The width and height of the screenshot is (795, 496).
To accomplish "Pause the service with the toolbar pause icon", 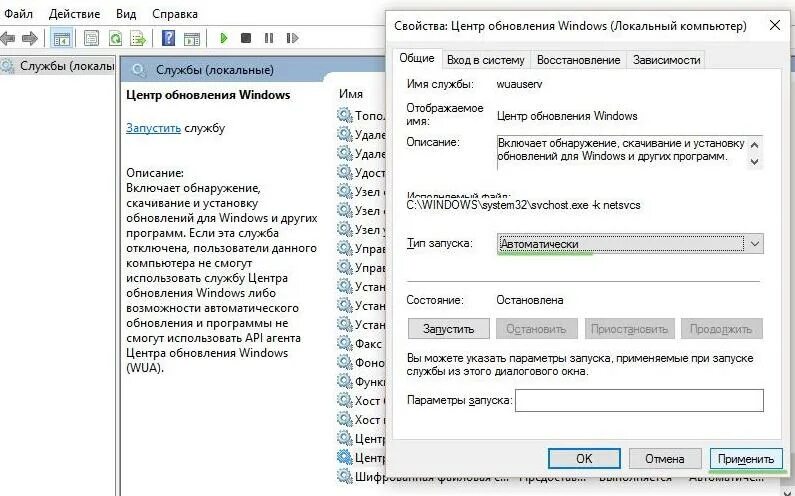I will click(269, 38).
